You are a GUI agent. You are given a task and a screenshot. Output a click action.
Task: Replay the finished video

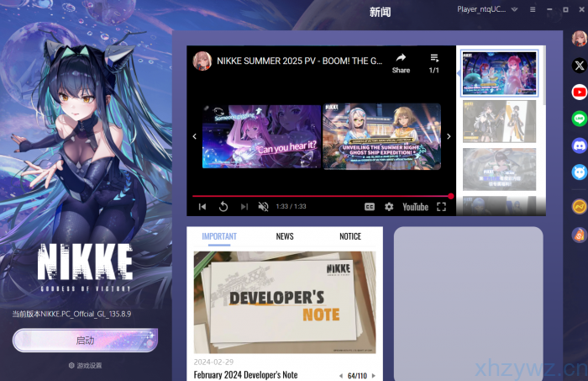(x=223, y=207)
